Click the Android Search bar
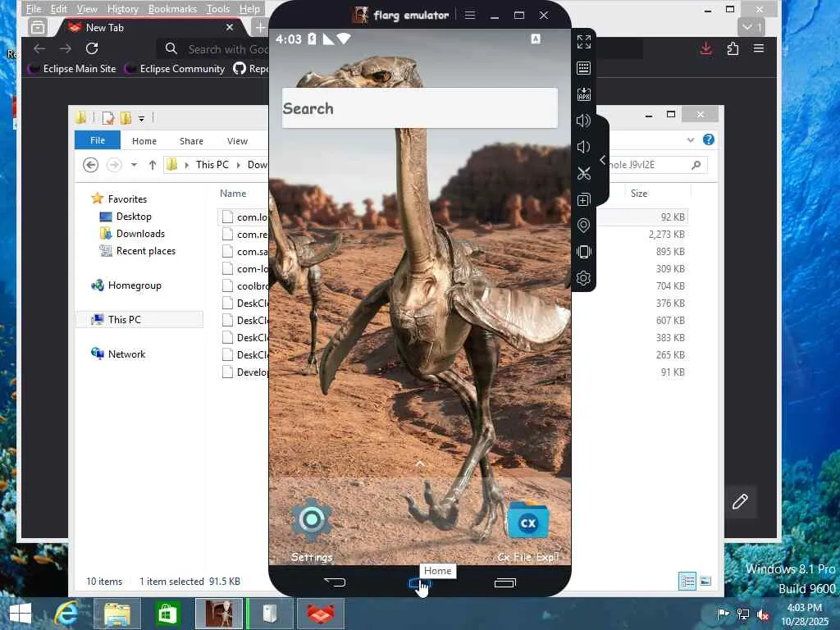840x630 pixels. (420, 108)
